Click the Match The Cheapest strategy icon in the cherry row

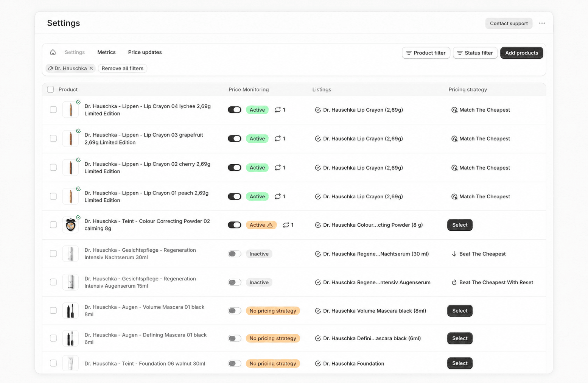coord(454,168)
